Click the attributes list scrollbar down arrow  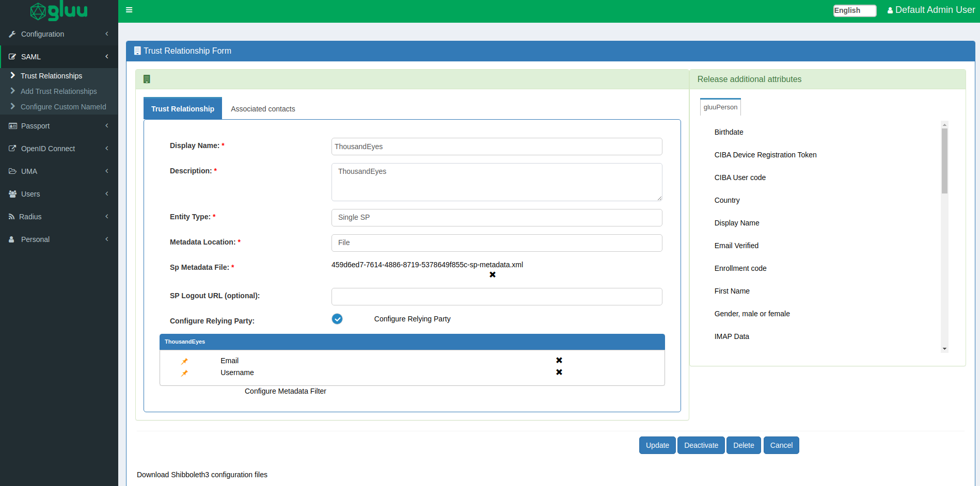tap(944, 349)
